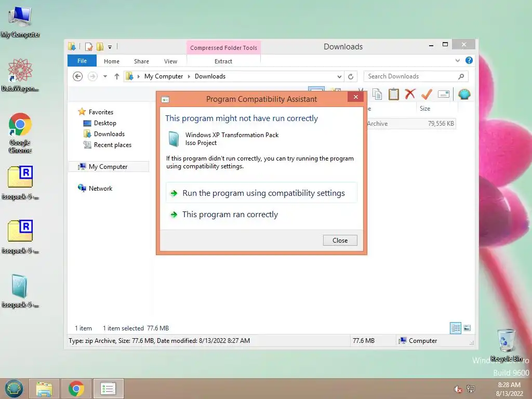Open Chrome from the taskbar
This screenshot has height=399, width=532.
(x=76, y=389)
